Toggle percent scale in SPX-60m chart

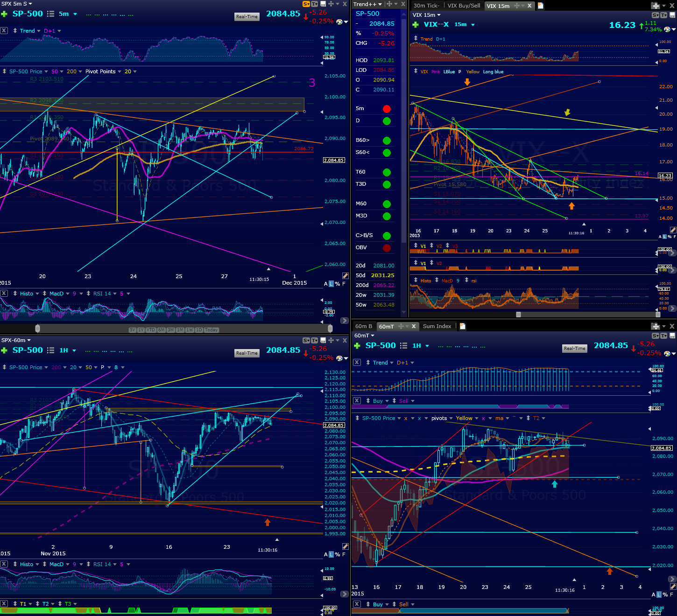tap(338, 554)
